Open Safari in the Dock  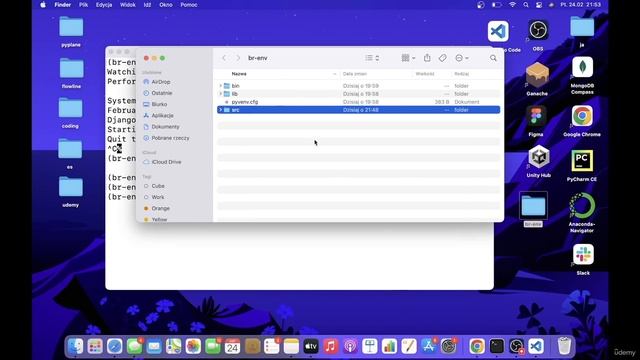(115, 346)
